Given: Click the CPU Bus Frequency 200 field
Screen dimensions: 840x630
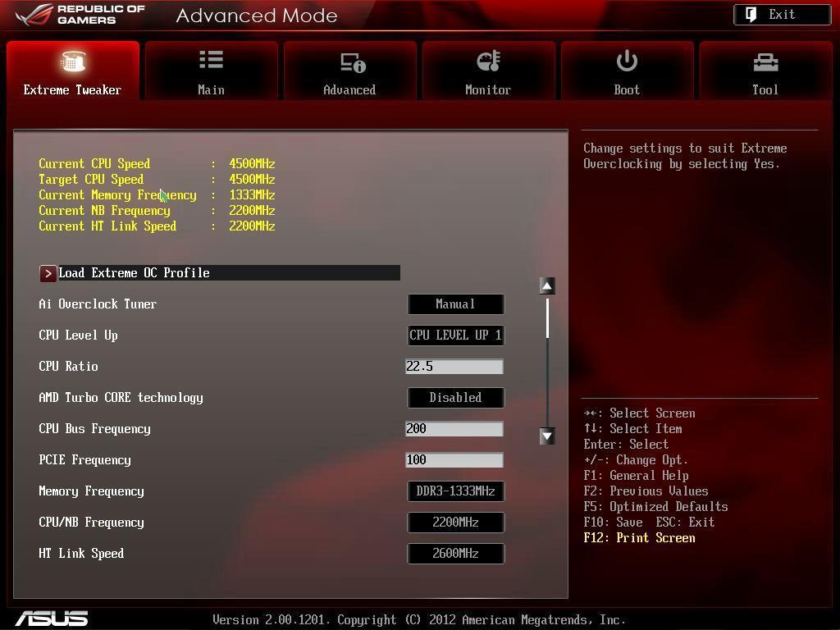Looking at the screenshot, I should pos(454,428).
